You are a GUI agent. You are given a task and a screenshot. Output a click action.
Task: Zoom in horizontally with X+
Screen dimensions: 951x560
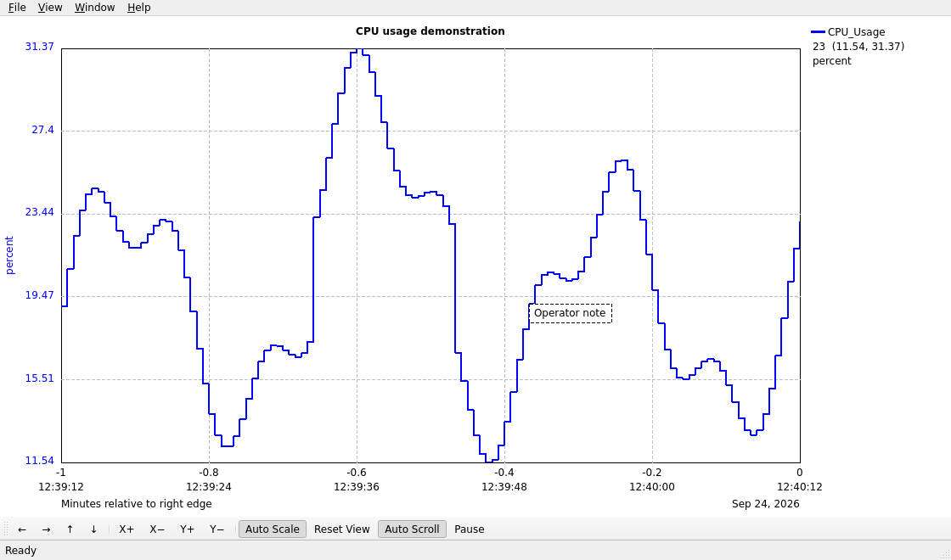(x=127, y=529)
